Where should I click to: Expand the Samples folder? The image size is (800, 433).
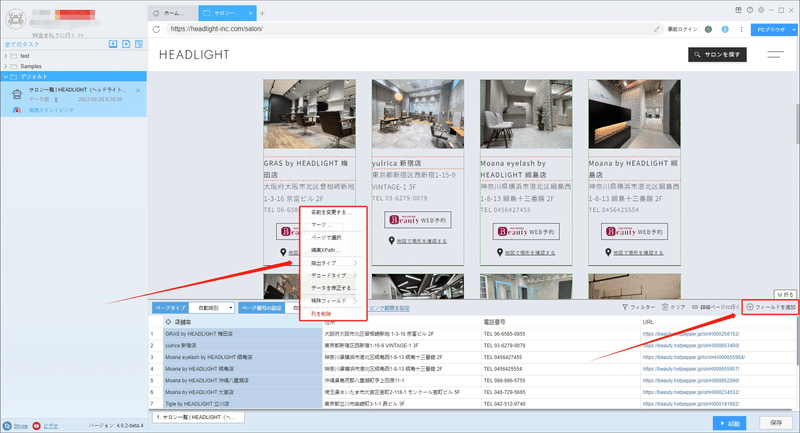point(6,66)
